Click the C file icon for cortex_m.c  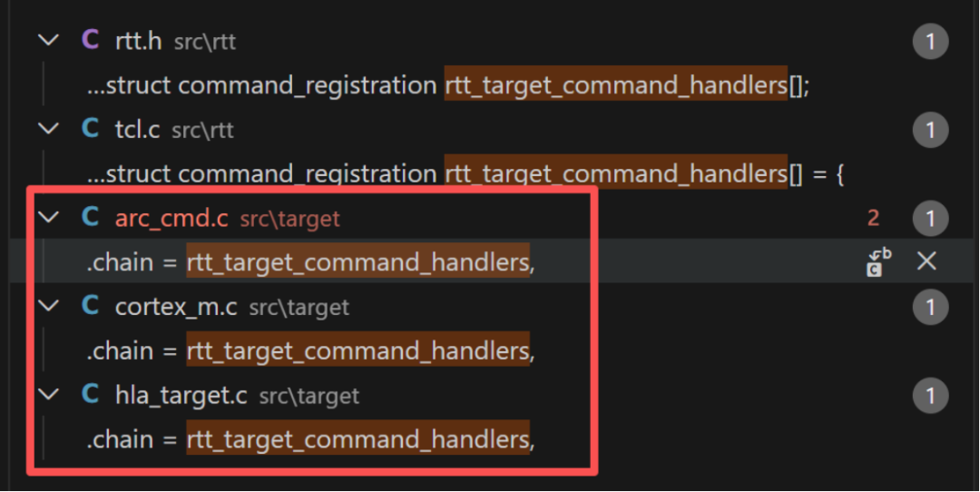(90, 306)
